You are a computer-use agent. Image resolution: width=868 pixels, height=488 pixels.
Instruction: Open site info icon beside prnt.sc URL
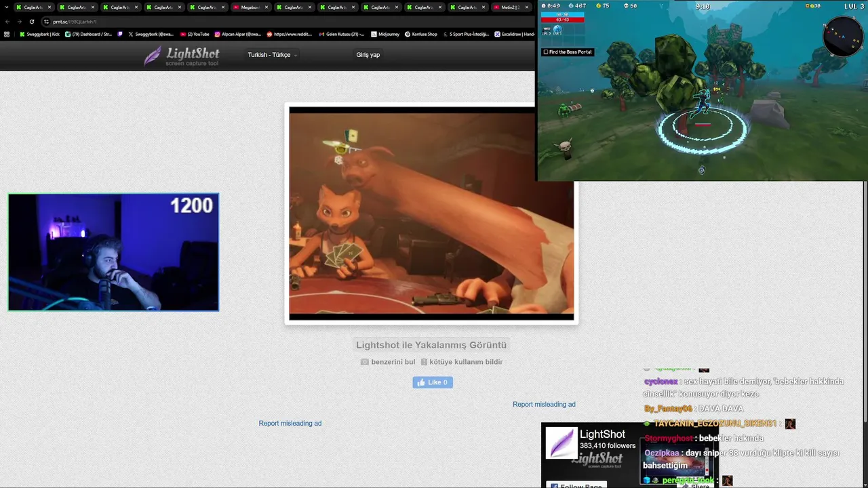(x=46, y=22)
